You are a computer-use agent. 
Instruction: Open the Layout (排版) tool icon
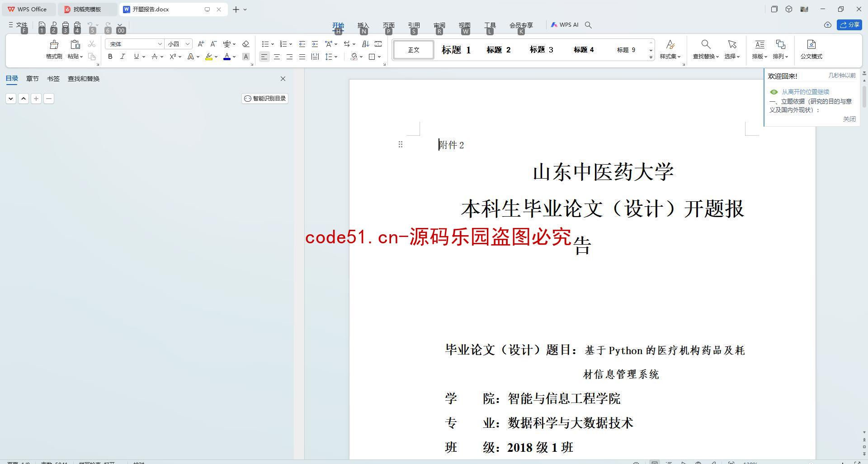click(759, 44)
